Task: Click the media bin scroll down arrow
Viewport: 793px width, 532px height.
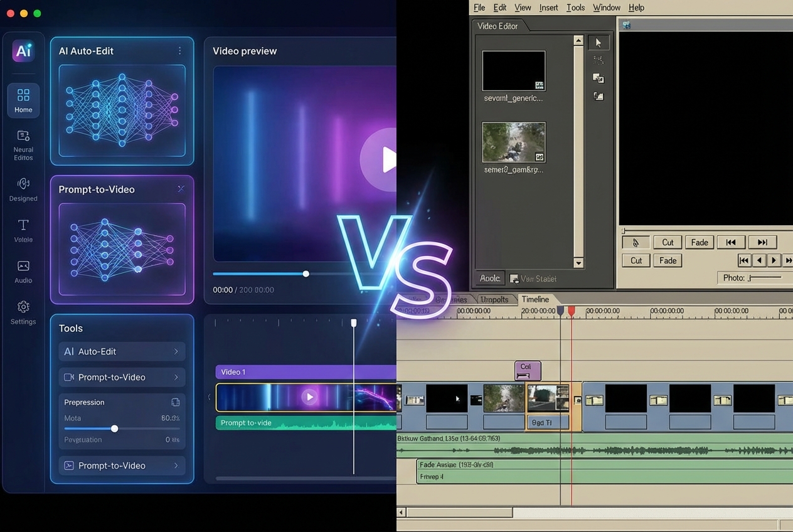Action: [x=578, y=263]
